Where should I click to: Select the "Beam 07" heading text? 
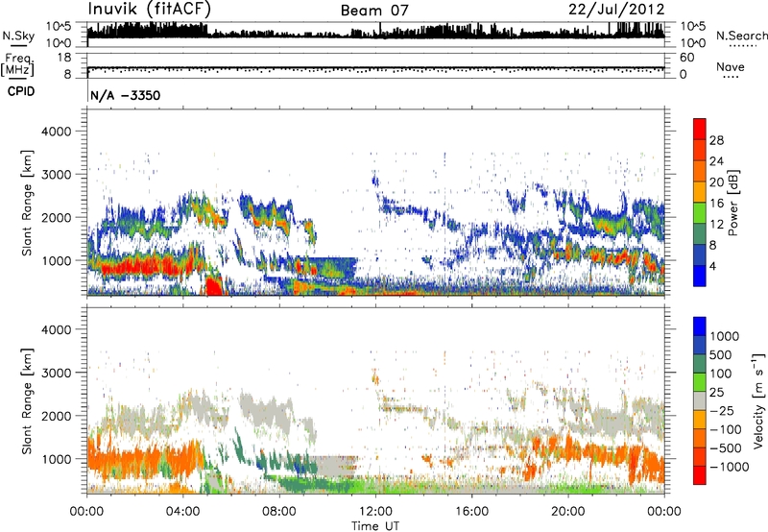click(374, 11)
